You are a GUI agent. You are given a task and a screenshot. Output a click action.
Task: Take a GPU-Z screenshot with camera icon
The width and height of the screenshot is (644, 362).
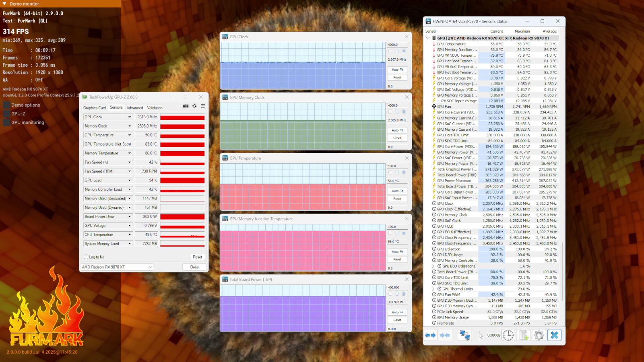[186, 106]
